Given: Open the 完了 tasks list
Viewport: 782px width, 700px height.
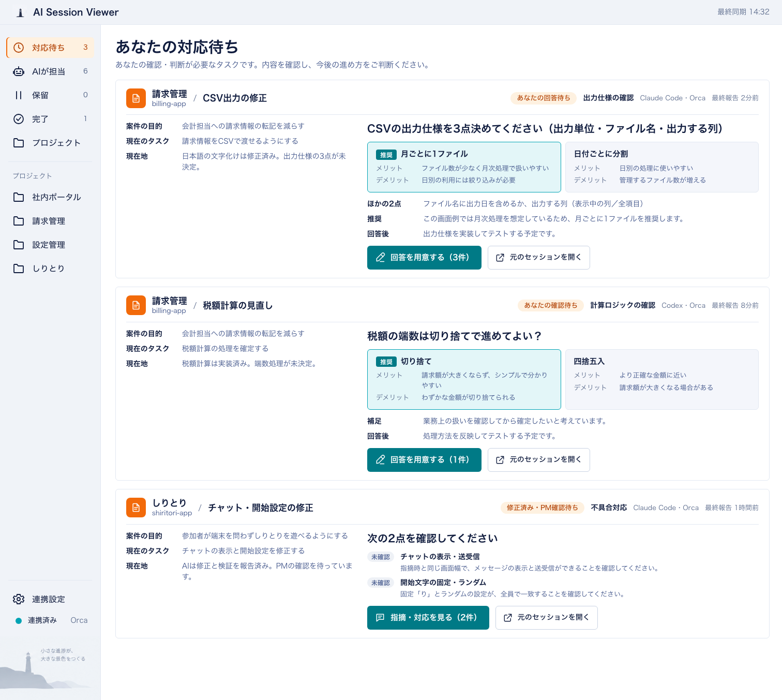Looking at the screenshot, I should pyautogui.click(x=50, y=119).
